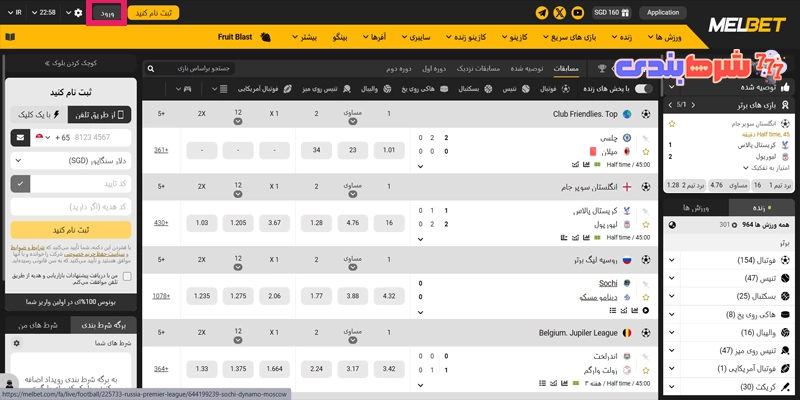This screenshot has width=800, height=400.
Task: Select the 4.32 odds for Sochi
Action: [389, 296]
